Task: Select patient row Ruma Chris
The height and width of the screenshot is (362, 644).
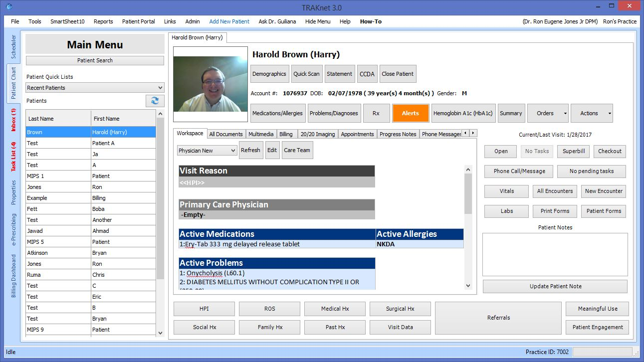Action: click(91, 275)
